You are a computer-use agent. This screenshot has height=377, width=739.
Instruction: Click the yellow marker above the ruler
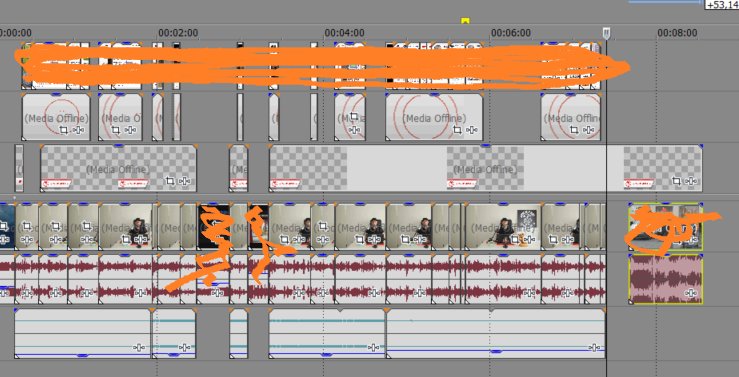click(465, 20)
